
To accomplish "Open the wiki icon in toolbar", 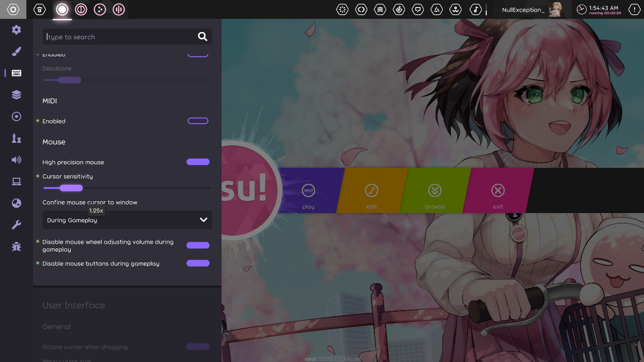I will (456, 9).
